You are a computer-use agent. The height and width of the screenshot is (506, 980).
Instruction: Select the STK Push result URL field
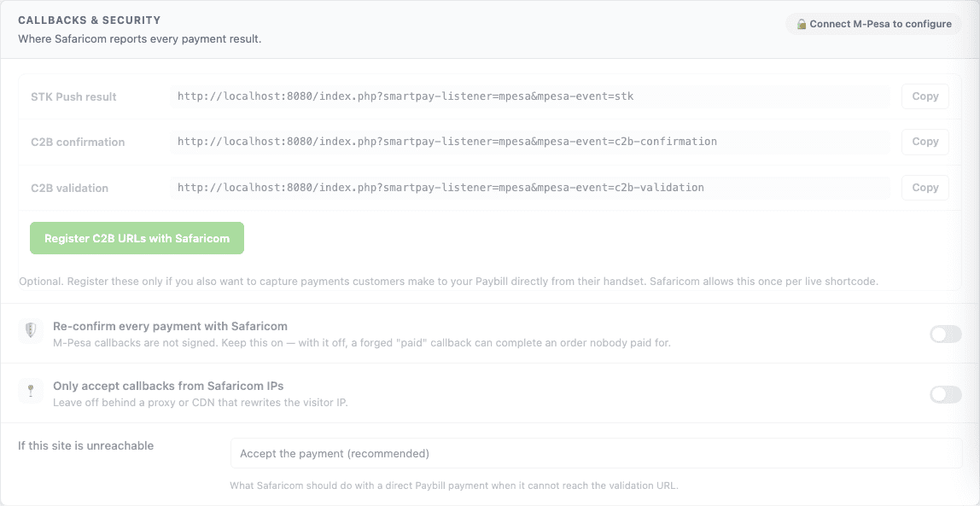tap(530, 96)
